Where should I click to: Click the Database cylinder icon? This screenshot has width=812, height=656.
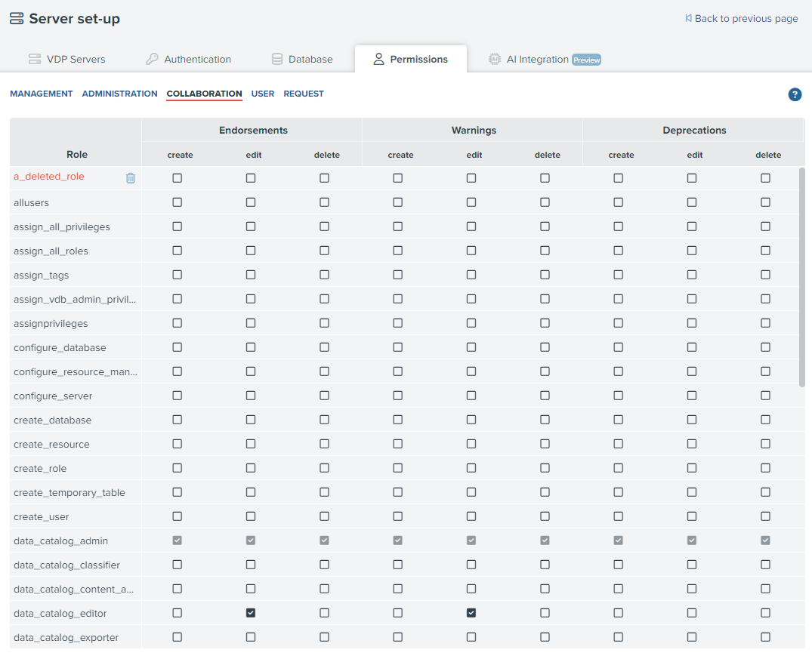[277, 59]
